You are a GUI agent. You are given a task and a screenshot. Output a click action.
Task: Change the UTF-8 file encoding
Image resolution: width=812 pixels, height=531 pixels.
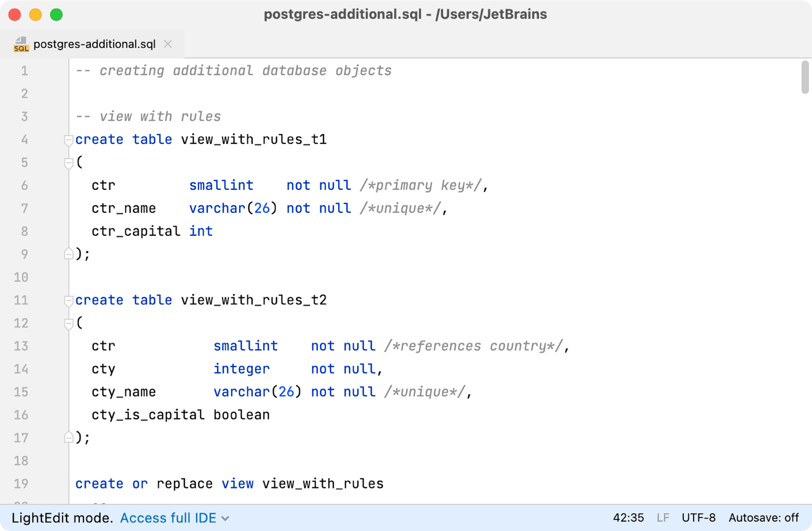(699, 518)
